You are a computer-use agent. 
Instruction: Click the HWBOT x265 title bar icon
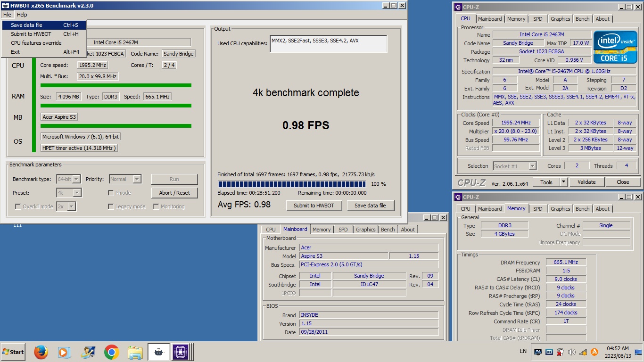point(6,6)
